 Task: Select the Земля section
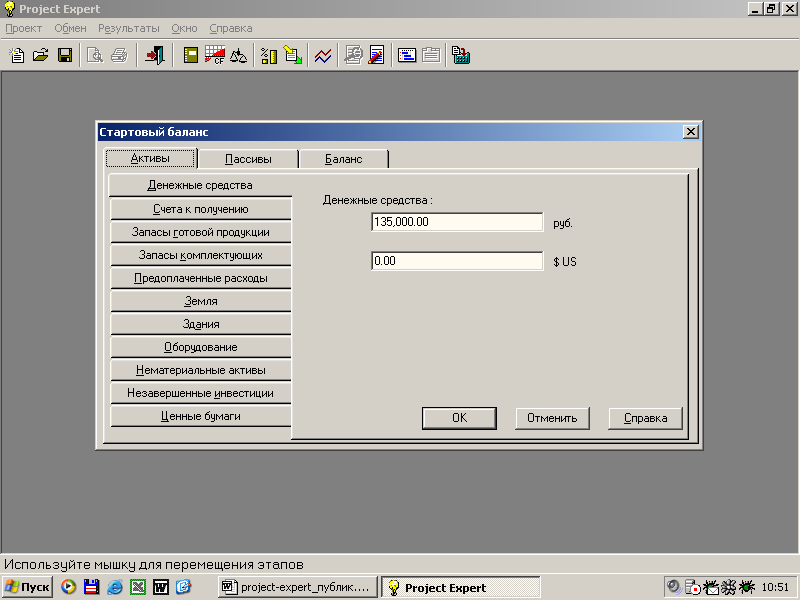pos(201,301)
